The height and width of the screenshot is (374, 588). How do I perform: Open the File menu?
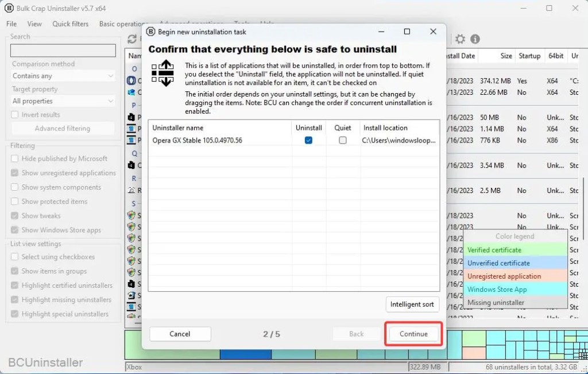[11, 24]
